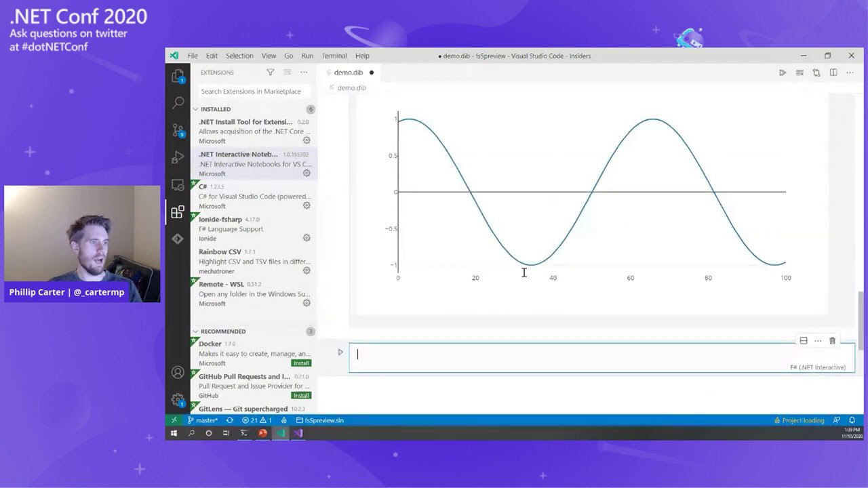868x488 pixels.
Task: Open the Help menu
Action: click(x=362, y=56)
